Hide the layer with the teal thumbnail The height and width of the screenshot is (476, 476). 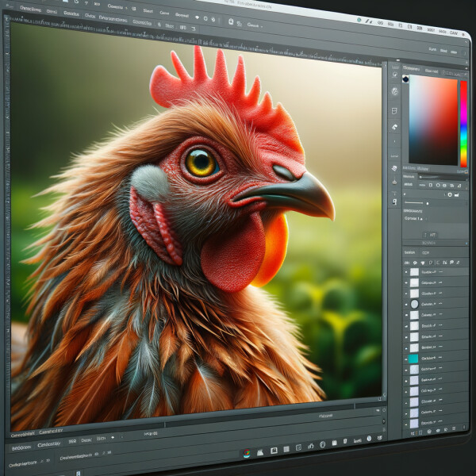(x=406, y=359)
